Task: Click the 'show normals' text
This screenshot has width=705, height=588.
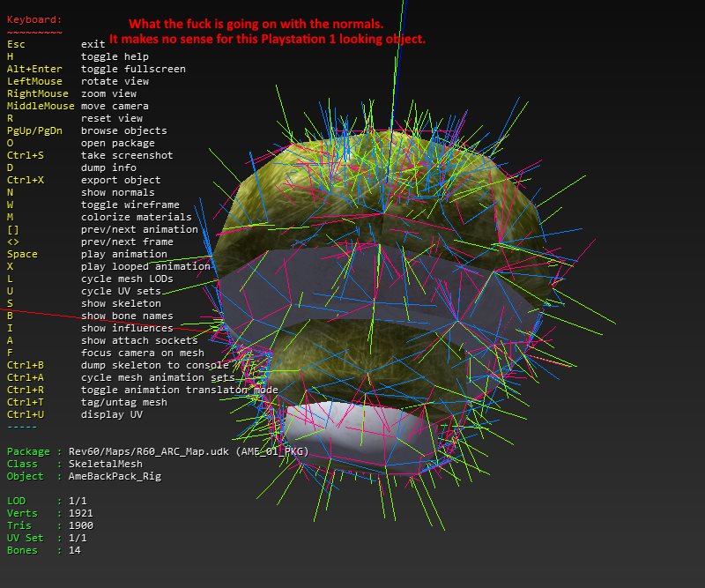Action: pos(118,192)
